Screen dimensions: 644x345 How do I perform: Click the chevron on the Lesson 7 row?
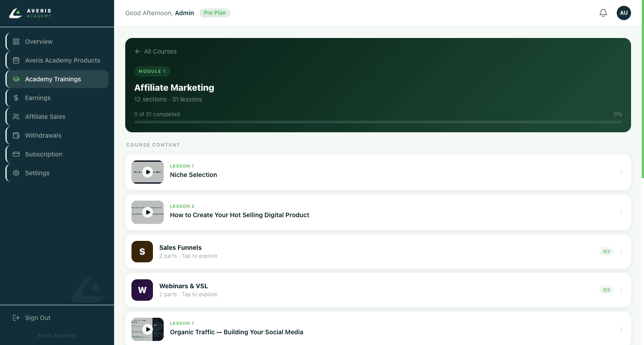pyautogui.click(x=621, y=329)
